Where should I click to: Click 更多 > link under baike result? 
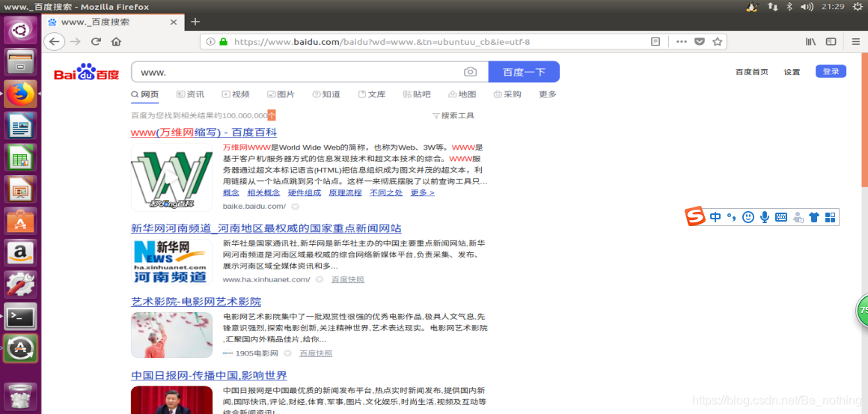coord(422,192)
